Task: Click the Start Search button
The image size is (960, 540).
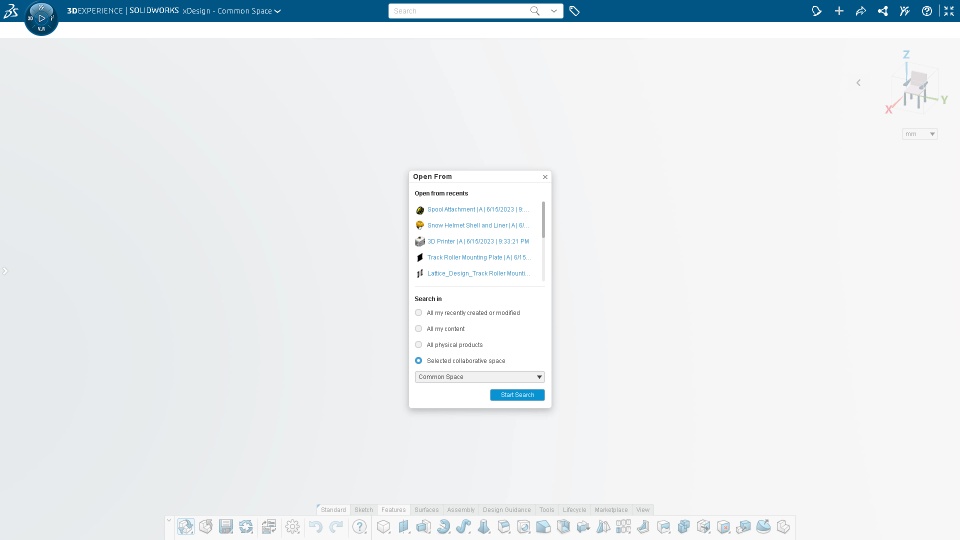Action: (517, 395)
